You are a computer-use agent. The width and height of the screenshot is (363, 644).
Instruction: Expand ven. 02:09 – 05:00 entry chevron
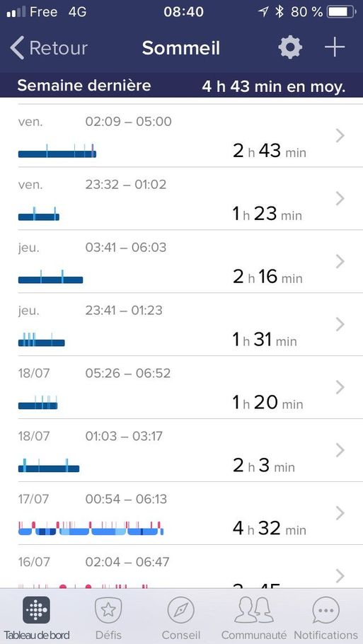pyautogui.click(x=340, y=136)
